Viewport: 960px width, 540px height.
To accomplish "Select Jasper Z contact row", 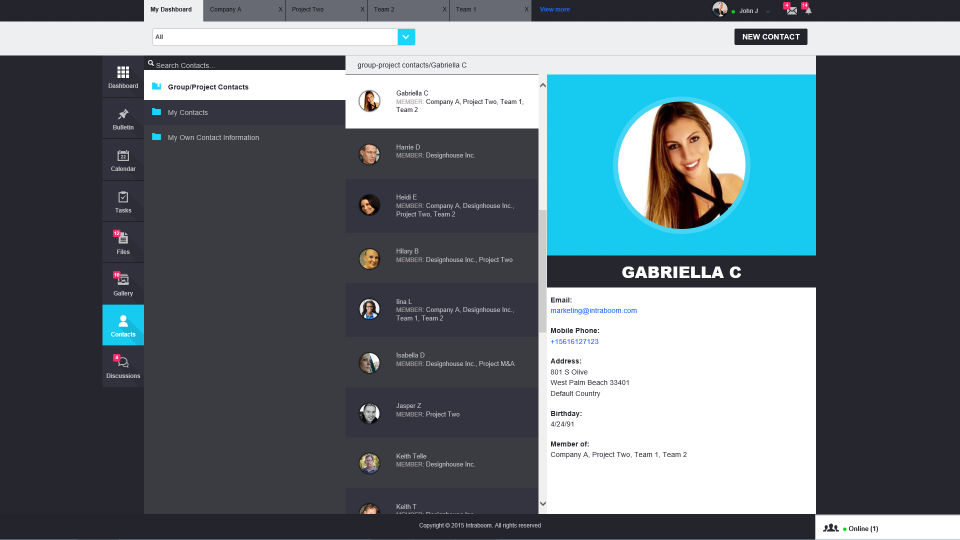I will coord(442,413).
